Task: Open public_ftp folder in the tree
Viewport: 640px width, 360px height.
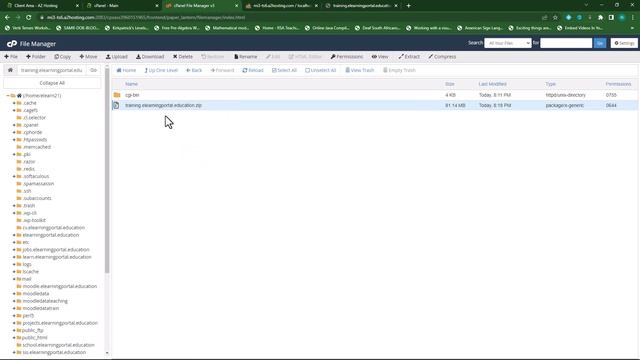Action: (33, 330)
